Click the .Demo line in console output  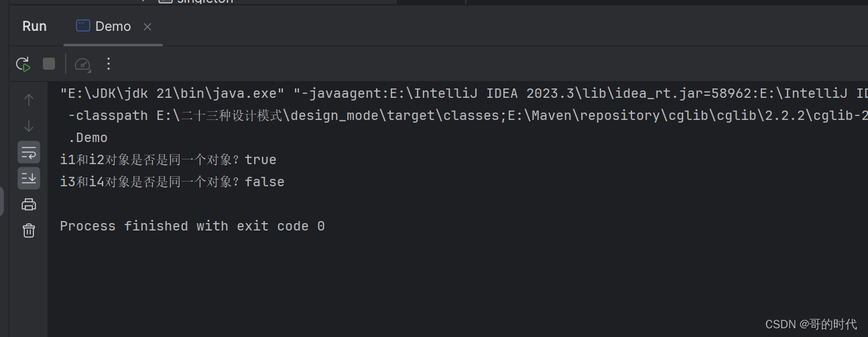88,137
